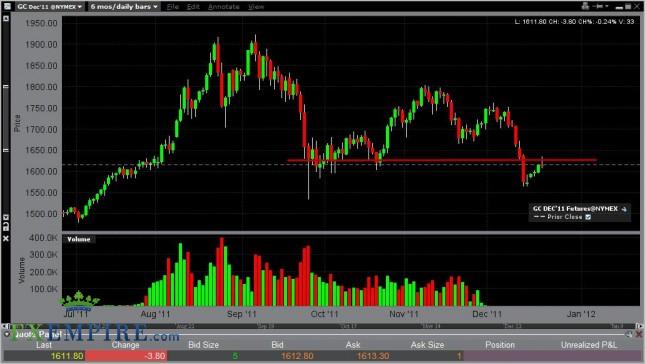Click the scroll-left arrow of the time scrollbar
Image resolution: width=645 pixels, height=364 pixels.
[x=5, y=326]
